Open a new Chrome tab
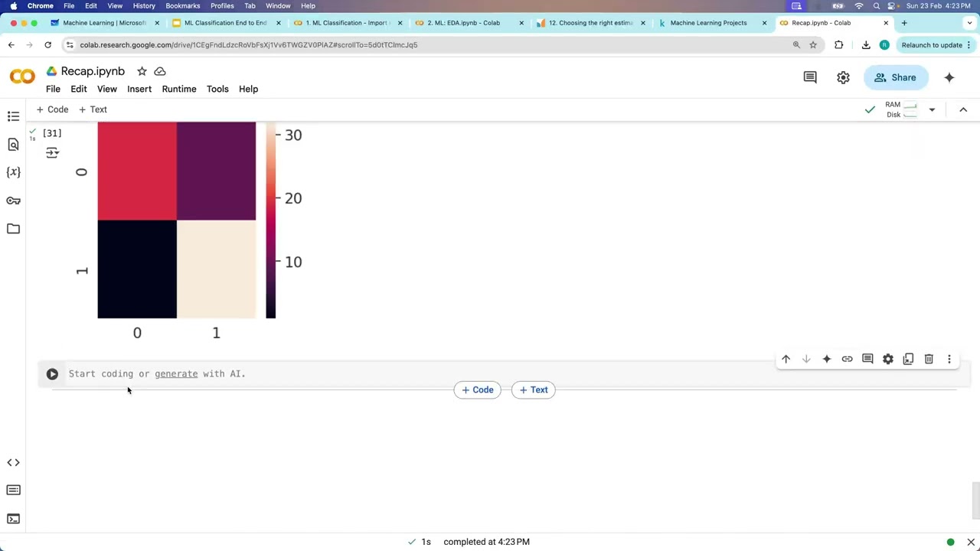The height and width of the screenshot is (551, 980). 904,23
